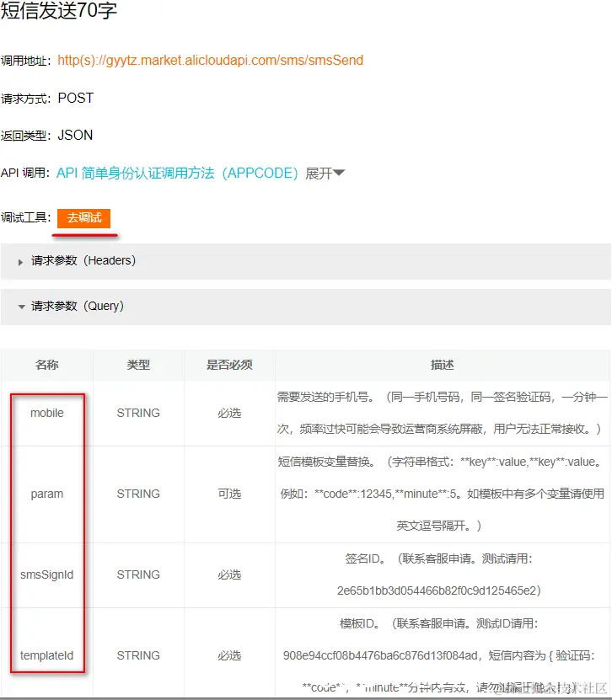The image size is (612, 700).
Task: Select the 类型 column header
Action: [138, 366]
